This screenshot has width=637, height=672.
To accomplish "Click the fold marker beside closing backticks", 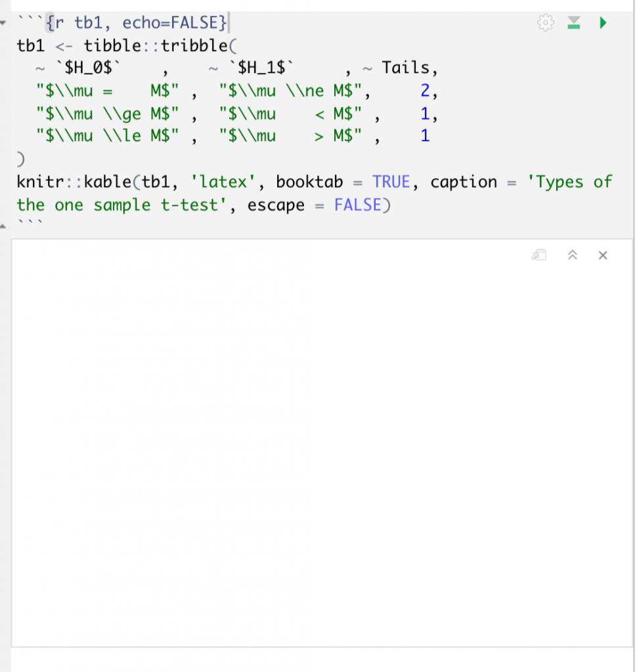I will click(x=5, y=226).
